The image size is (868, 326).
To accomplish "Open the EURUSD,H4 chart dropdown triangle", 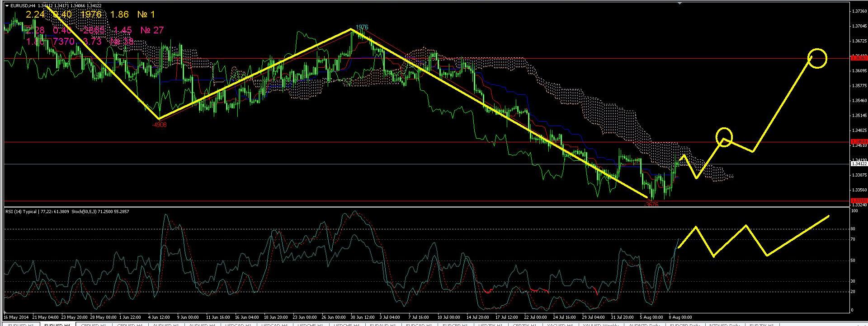I will point(7,6).
